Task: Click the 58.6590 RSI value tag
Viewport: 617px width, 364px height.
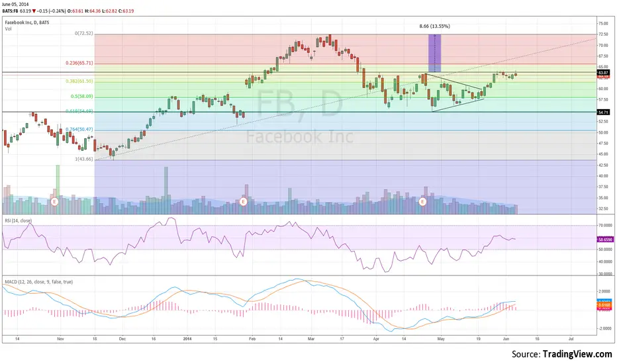Action: (605, 240)
